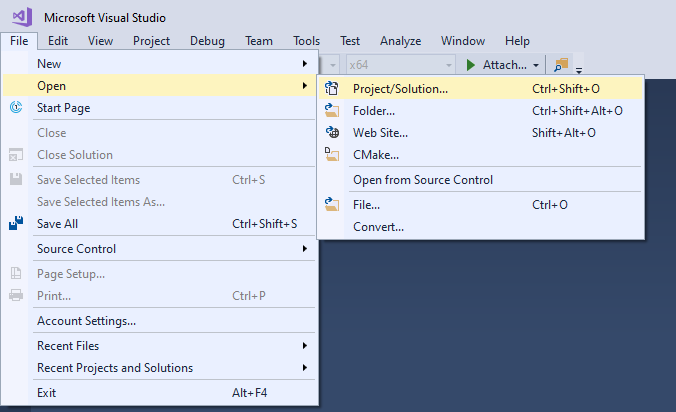Open the x64 platform dropdown
The height and width of the screenshot is (412, 676).
(x=400, y=65)
